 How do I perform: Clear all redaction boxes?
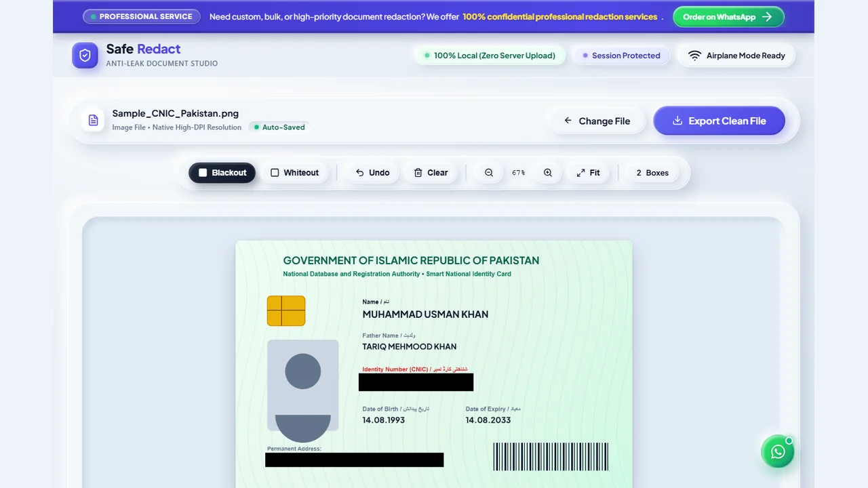pos(431,173)
